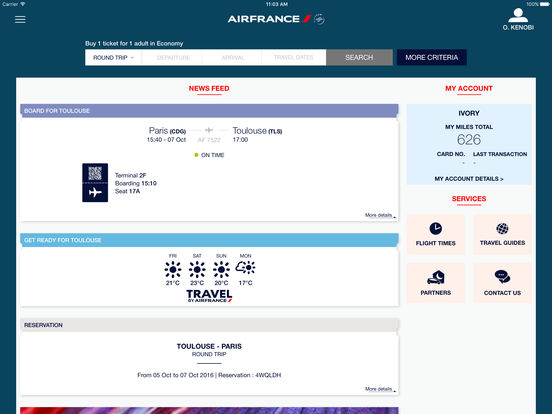Open My Account Details link
This screenshot has height=414, width=552.
tap(469, 179)
